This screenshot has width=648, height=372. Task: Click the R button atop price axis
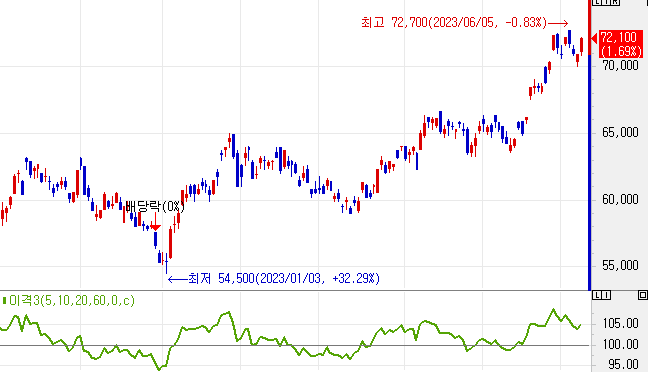pos(616,2)
